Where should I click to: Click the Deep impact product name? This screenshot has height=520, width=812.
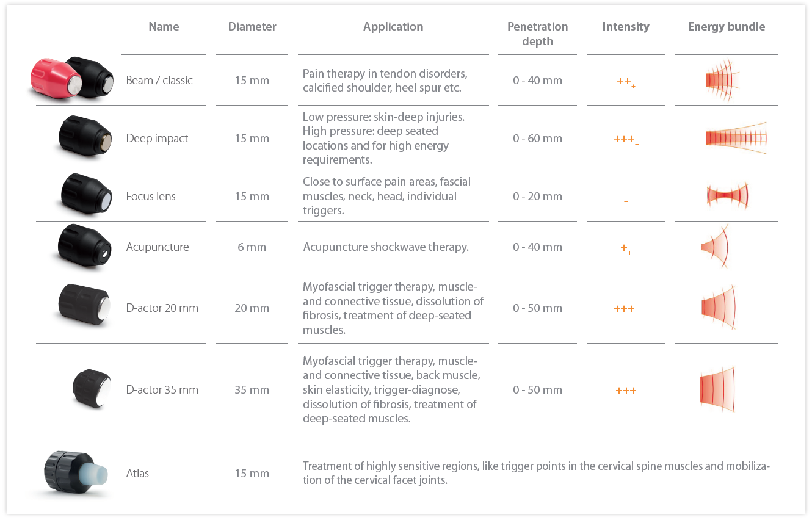pos(157,139)
